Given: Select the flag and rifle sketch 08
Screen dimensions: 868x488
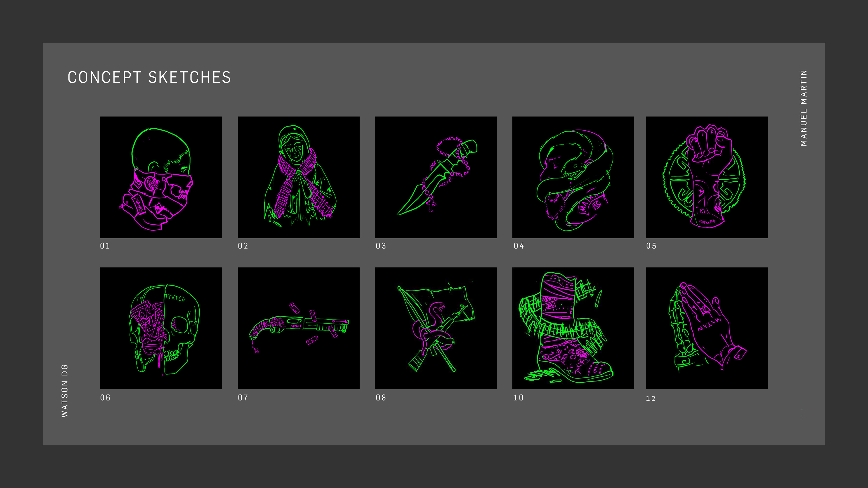Looking at the screenshot, I should tap(436, 328).
